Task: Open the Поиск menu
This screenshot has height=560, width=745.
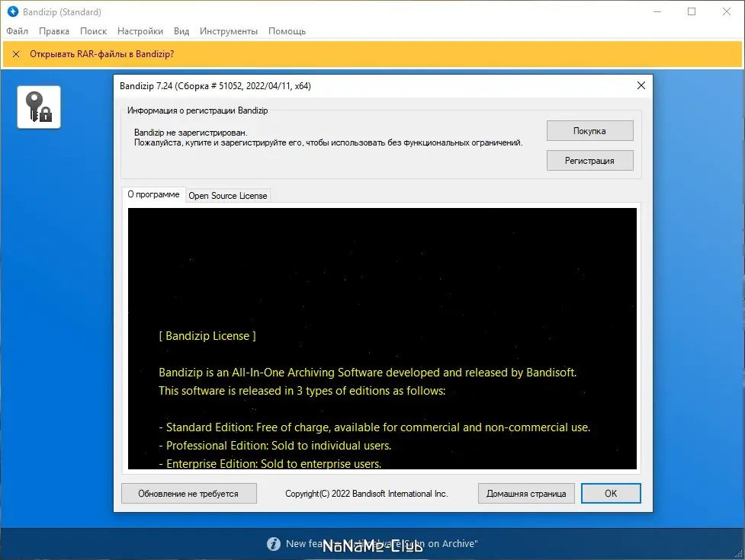Action: 93,31
